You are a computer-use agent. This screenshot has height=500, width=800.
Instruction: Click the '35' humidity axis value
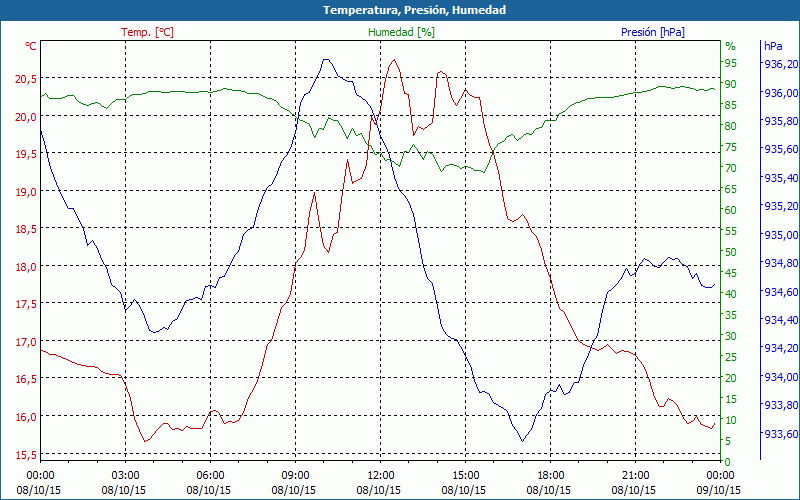pos(731,315)
